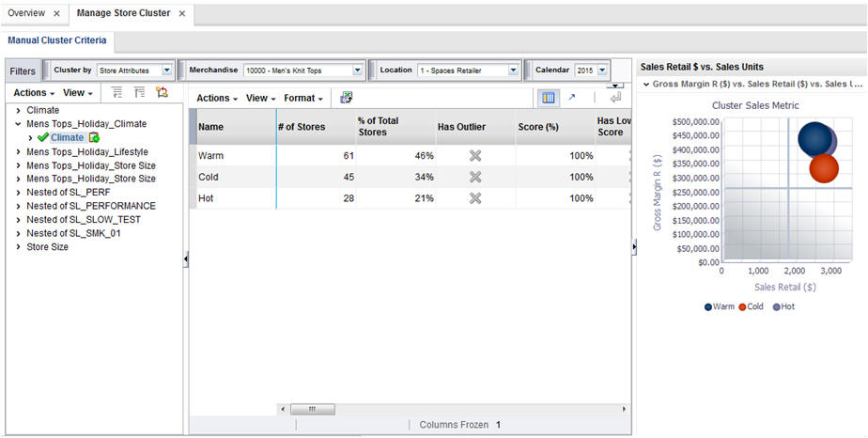Select the top-level Climate tree item
Screen dimensions: 868x438
(42, 110)
